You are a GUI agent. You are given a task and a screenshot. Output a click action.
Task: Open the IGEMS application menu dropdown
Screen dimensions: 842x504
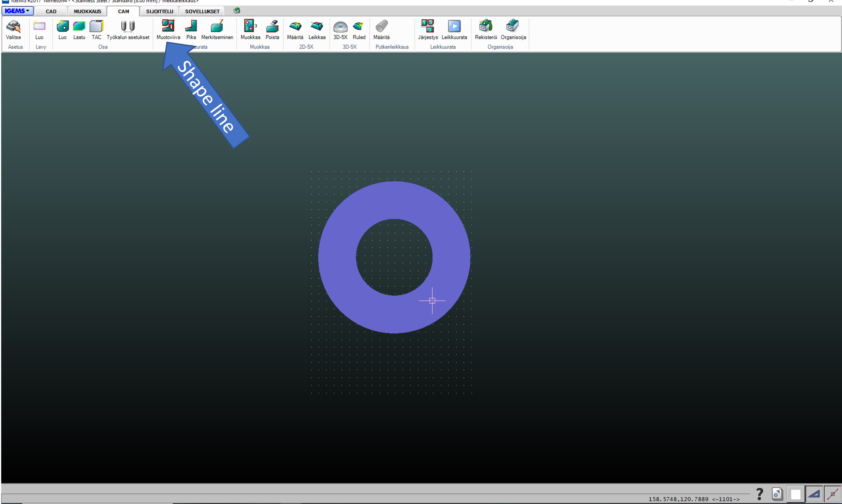[x=17, y=11]
